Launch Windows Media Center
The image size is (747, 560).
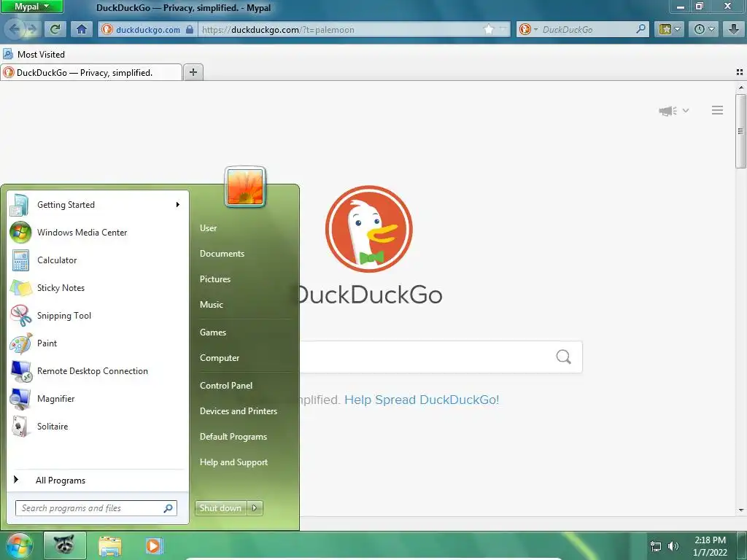[97, 233]
